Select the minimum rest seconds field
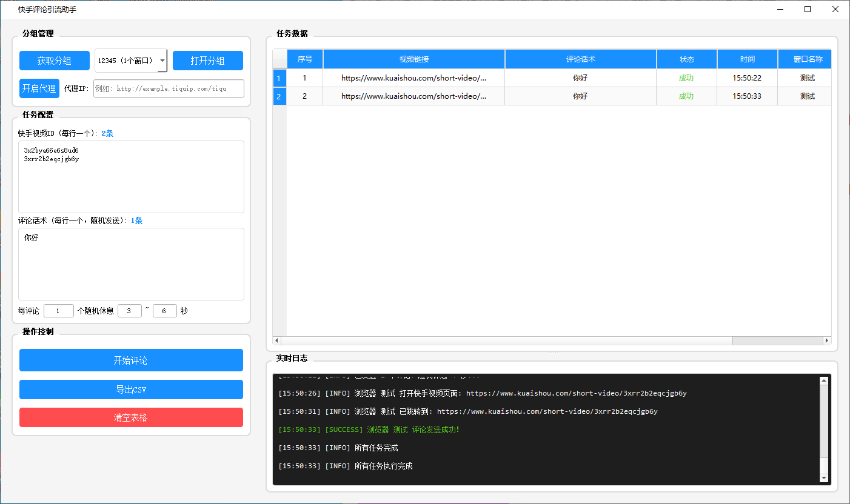 pos(130,311)
